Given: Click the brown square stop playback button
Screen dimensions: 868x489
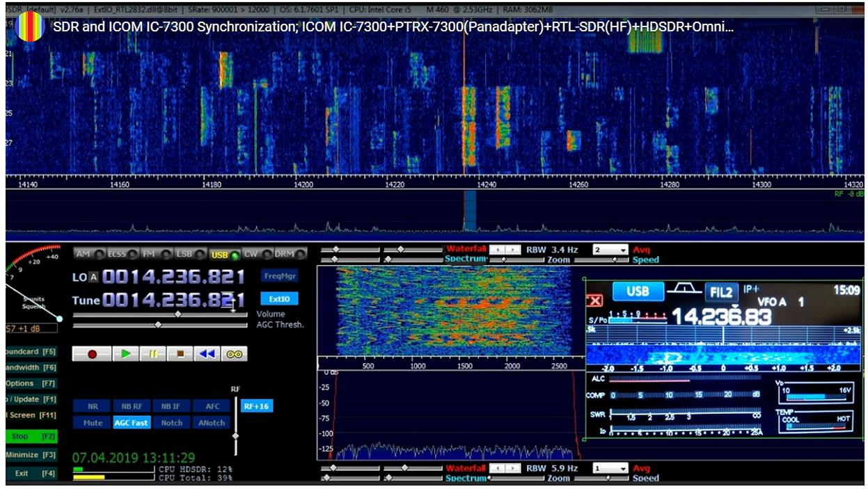Looking at the screenshot, I should pos(180,354).
